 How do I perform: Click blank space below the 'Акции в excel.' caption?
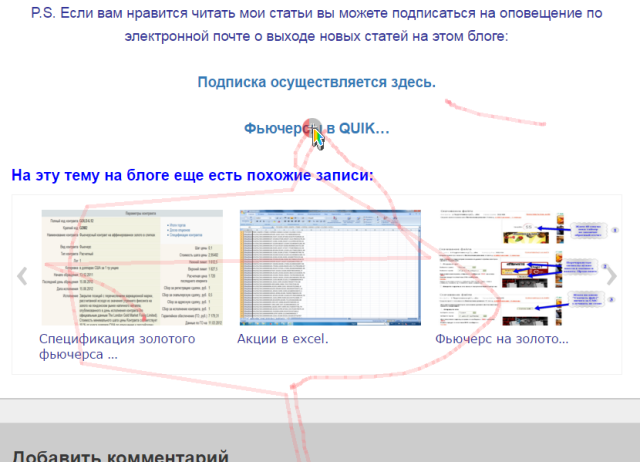(329, 360)
